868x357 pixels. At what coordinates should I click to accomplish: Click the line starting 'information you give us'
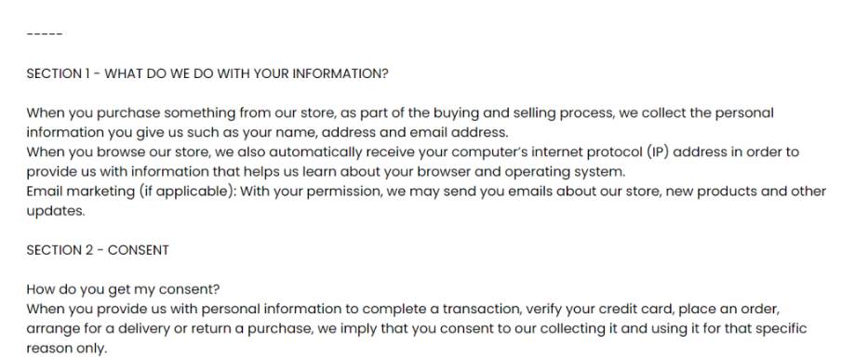coord(267,132)
